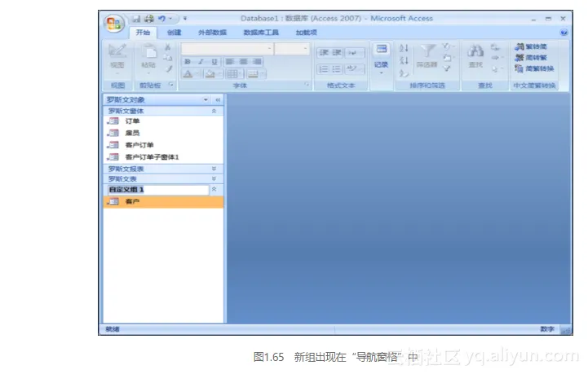
Task: Click the Access Help question icon
Action: pos(564,33)
